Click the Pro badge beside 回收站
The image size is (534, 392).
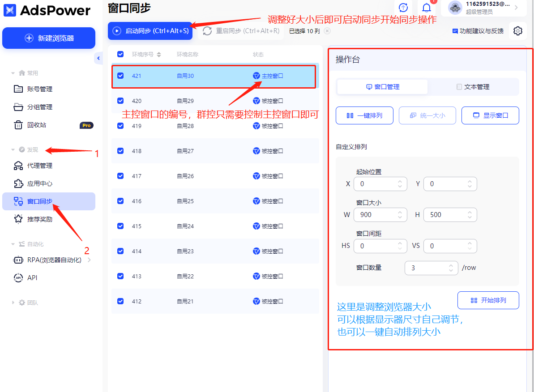[x=86, y=125]
